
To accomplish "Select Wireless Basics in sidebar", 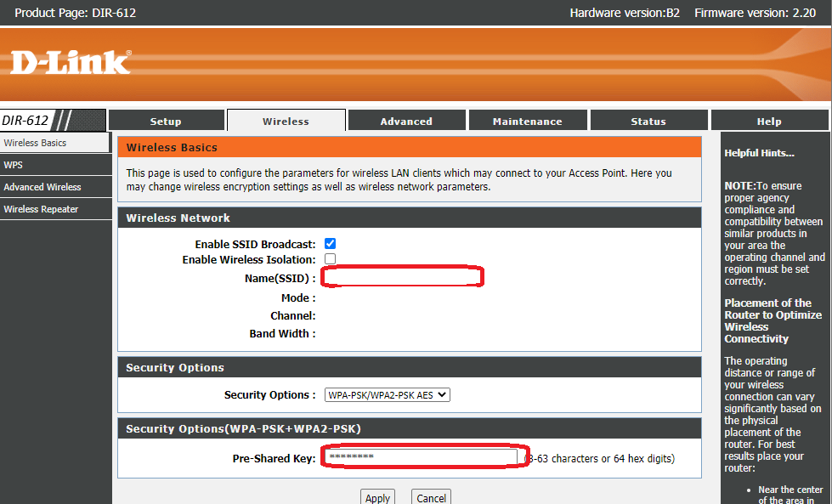I will click(x=55, y=143).
